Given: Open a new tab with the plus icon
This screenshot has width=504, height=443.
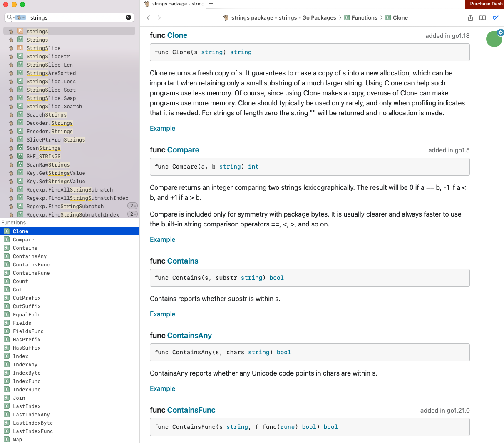Looking at the screenshot, I should 211,4.
